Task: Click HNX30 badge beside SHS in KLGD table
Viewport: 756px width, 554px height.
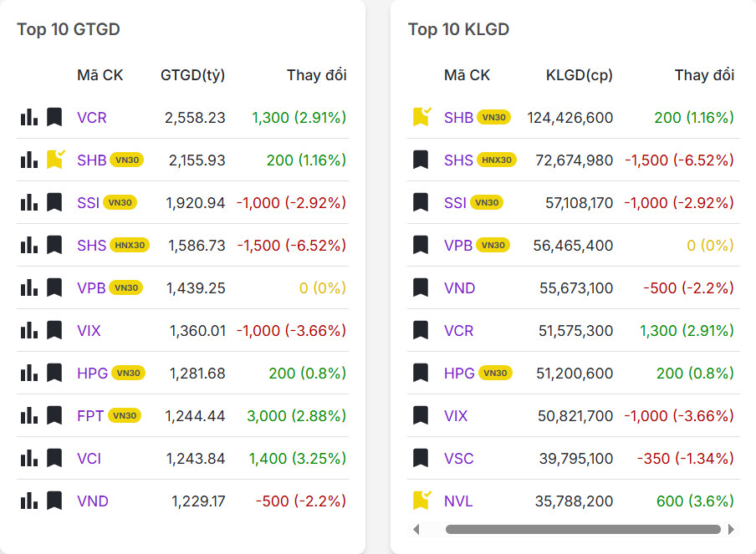Action: pos(497,160)
